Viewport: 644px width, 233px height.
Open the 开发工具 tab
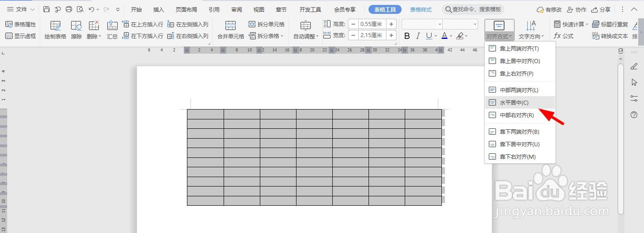(310, 9)
